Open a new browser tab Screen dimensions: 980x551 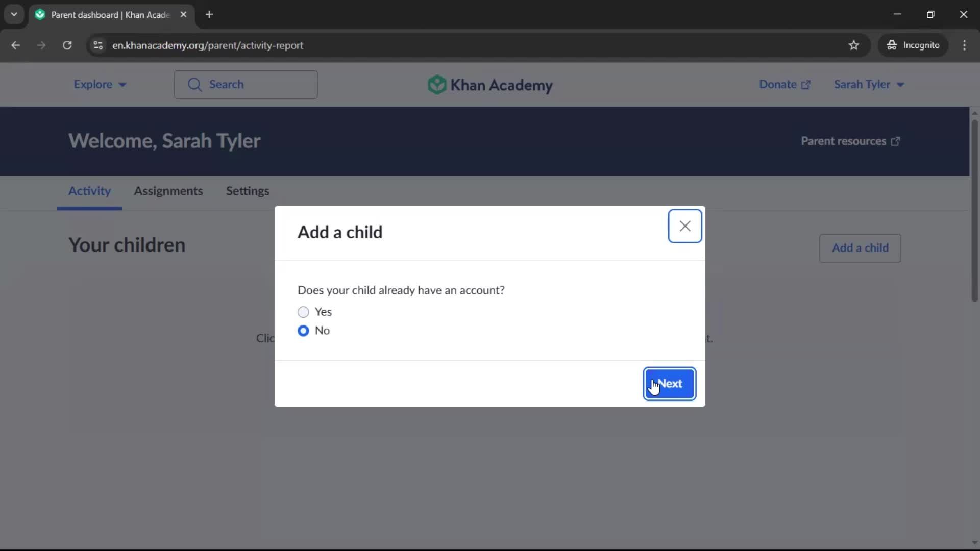[x=209, y=15]
